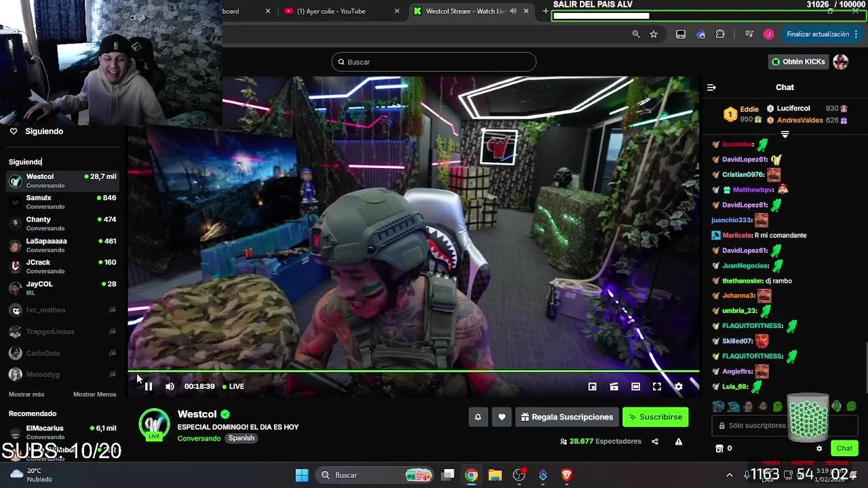The width and height of the screenshot is (868, 488).
Task: Share the stream via share icon
Action: tap(654, 441)
